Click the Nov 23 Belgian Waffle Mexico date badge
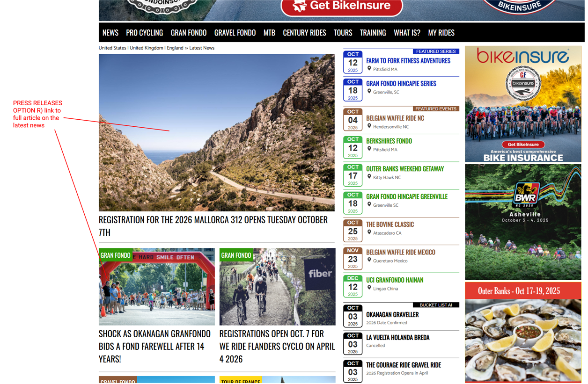Screen dimensions: 588x384 click(353, 259)
